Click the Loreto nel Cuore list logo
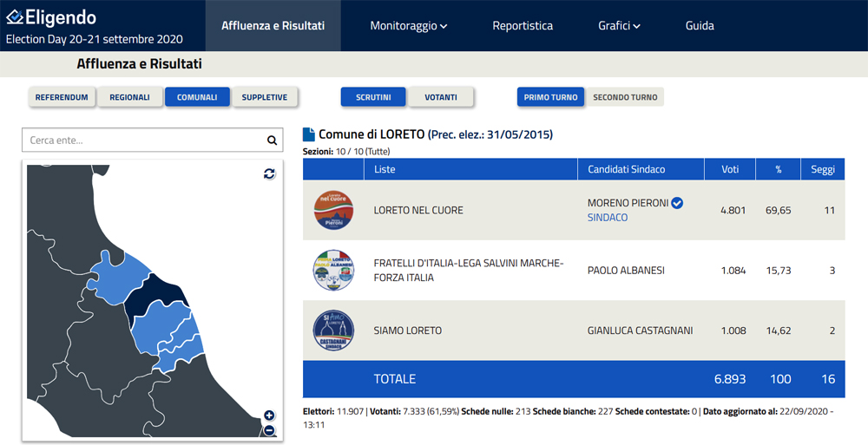868x445 pixels. (333, 210)
